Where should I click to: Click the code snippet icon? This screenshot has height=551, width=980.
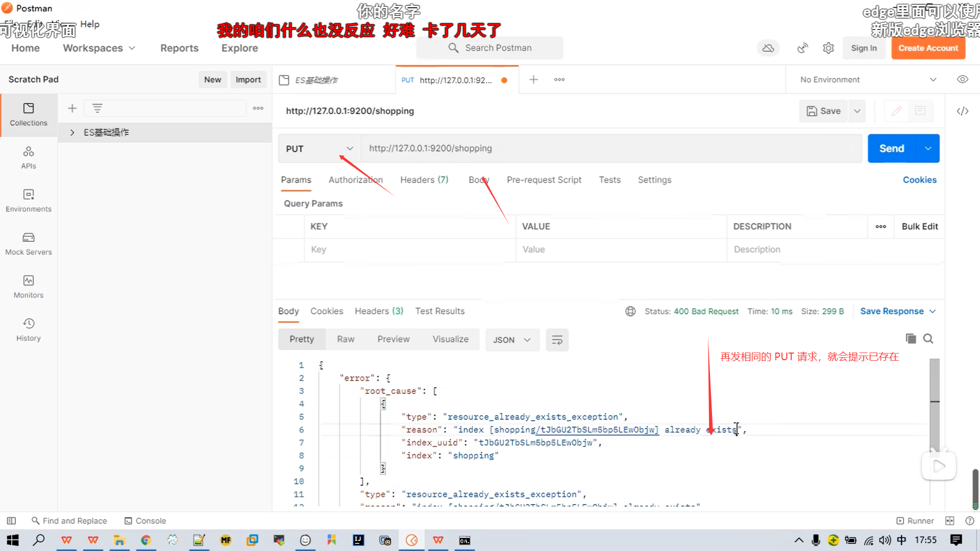962,111
